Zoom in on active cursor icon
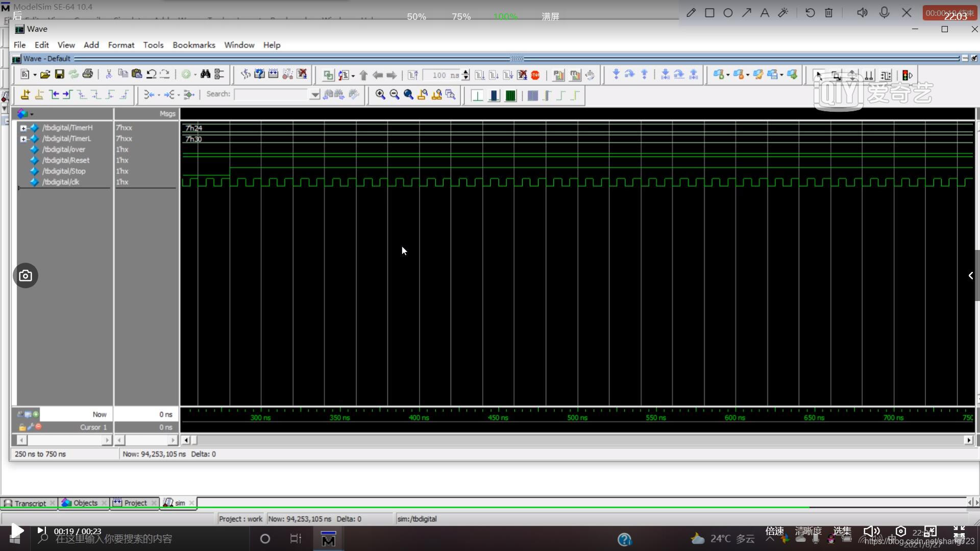This screenshot has height=551, width=980. (422, 94)
